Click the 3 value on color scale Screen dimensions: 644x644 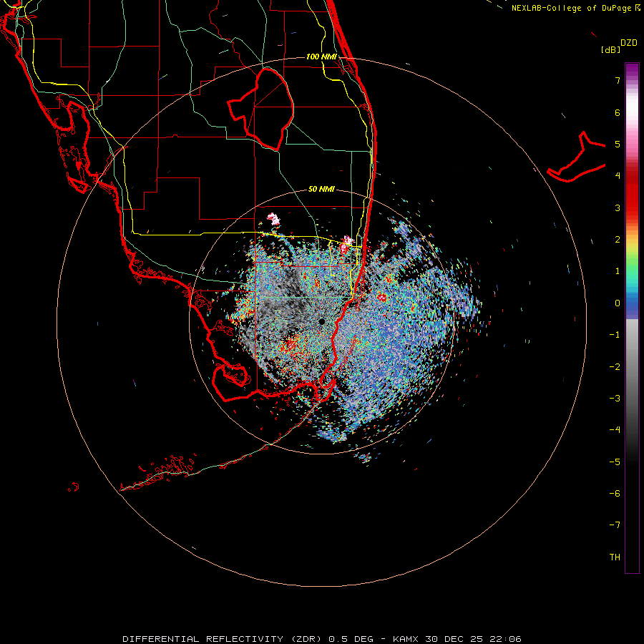coord(618,208)
